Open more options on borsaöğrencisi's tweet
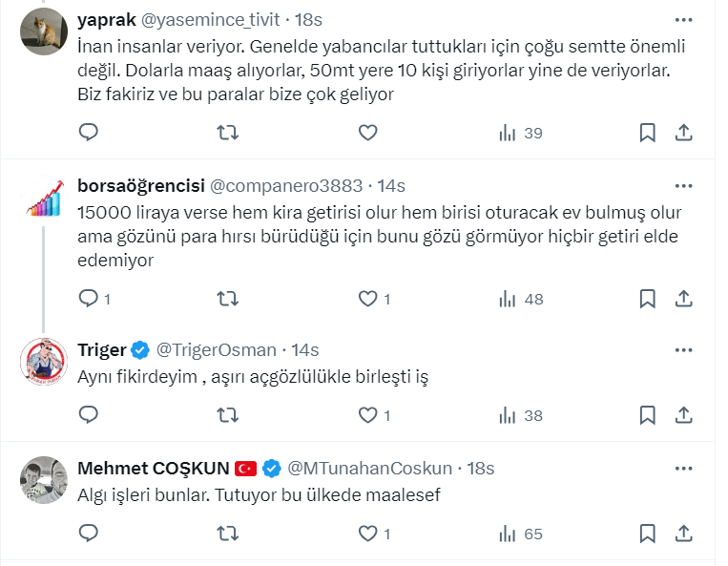 683,185
